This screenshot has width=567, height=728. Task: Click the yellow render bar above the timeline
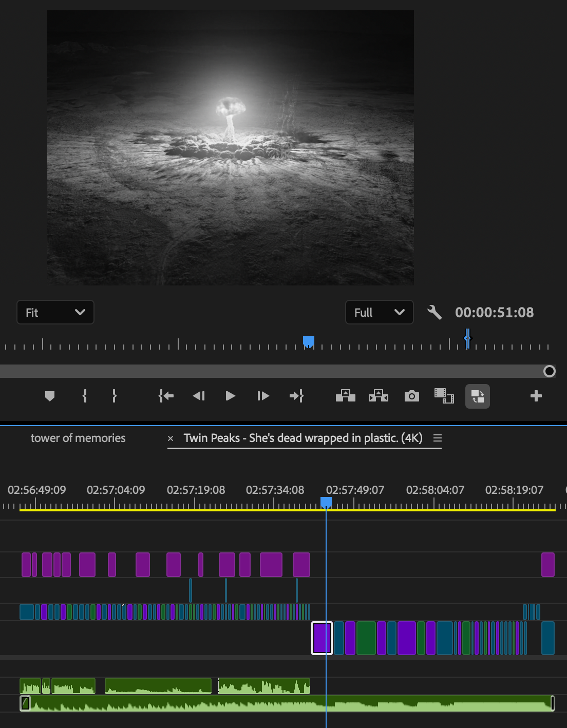coord(288,510)
